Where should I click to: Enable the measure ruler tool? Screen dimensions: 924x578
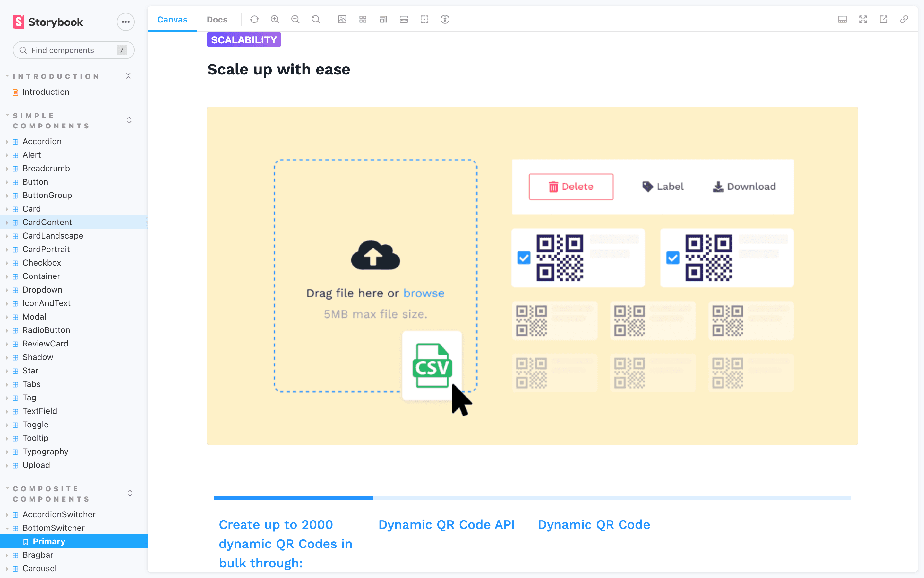click(x=404, y=20)
